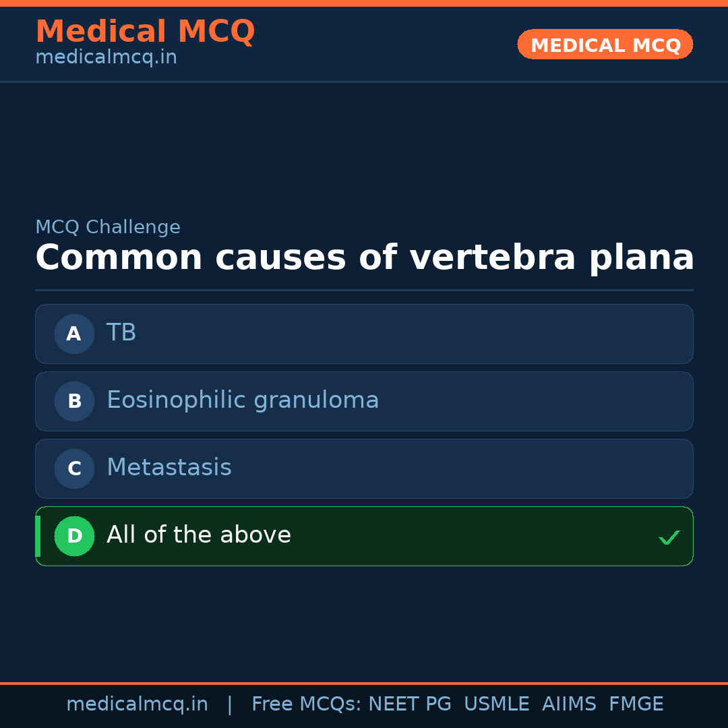Screen dimensions: 728x728
Task: Click the letter B circle badge
Action: coord(74,401)
